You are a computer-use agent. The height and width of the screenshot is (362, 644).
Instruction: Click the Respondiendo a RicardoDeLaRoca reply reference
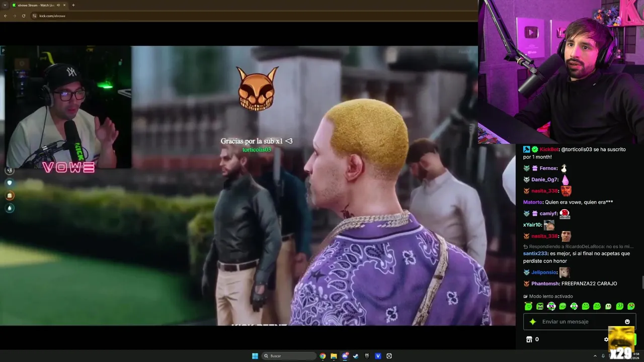[x=578, y=246]
